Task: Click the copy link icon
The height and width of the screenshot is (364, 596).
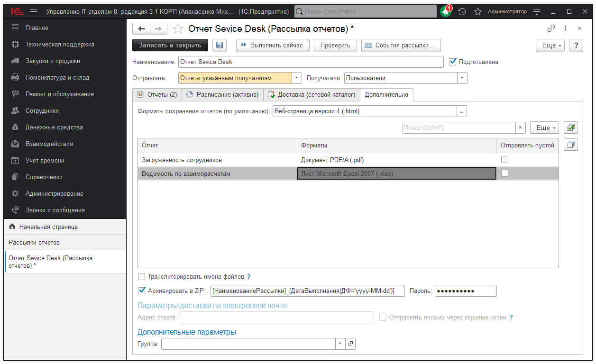Action: [551, 28]
